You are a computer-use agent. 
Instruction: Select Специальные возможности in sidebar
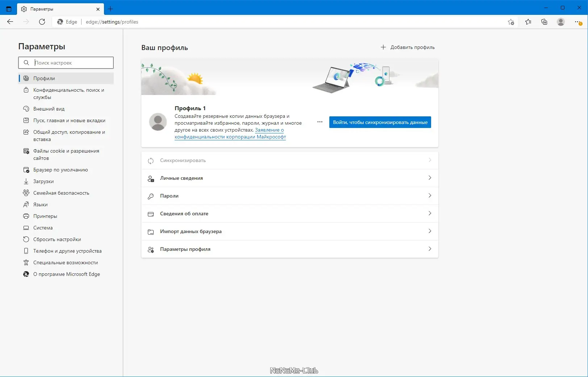[x=66, y=262]
